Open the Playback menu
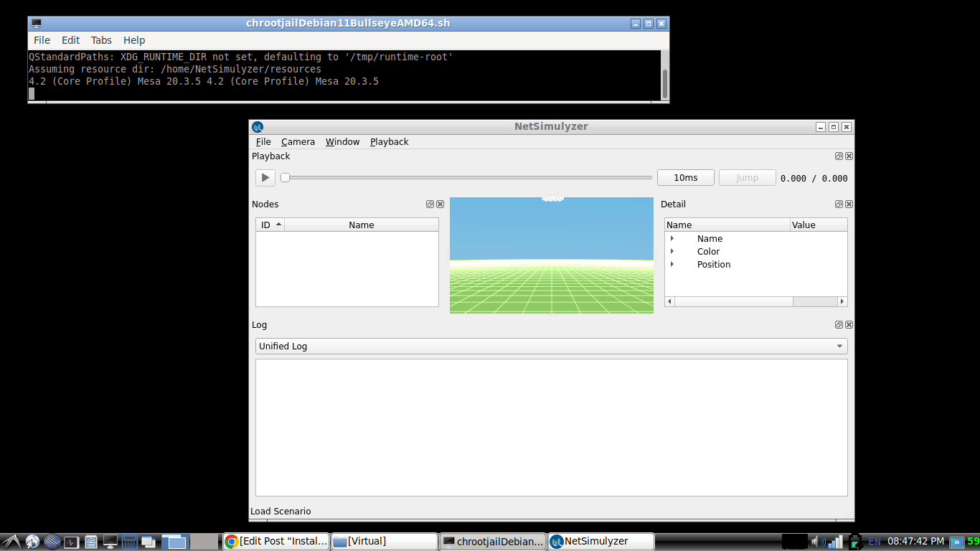 click(389, 141)
